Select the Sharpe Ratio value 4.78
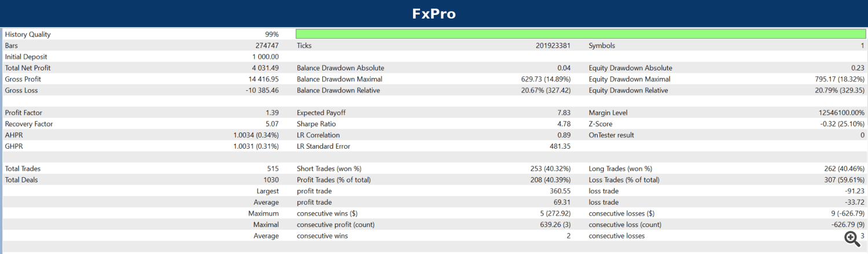 pos(564,124)
